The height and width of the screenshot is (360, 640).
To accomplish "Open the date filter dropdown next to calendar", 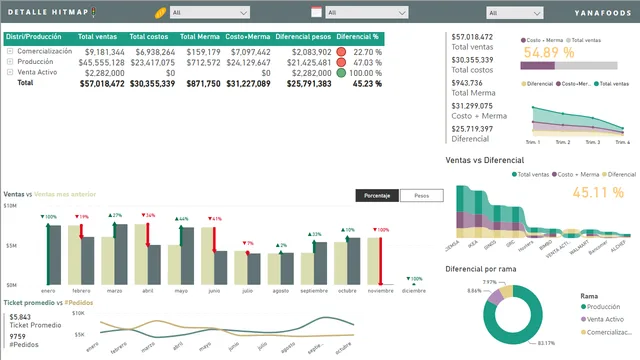I will [367, 13].
